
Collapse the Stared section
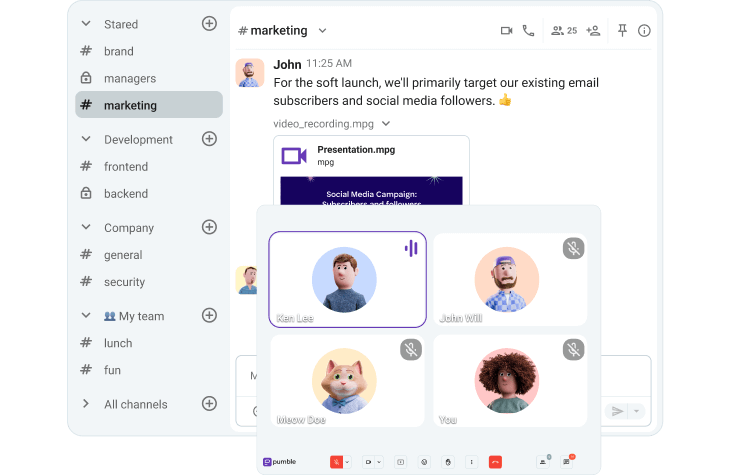point(86,23)
